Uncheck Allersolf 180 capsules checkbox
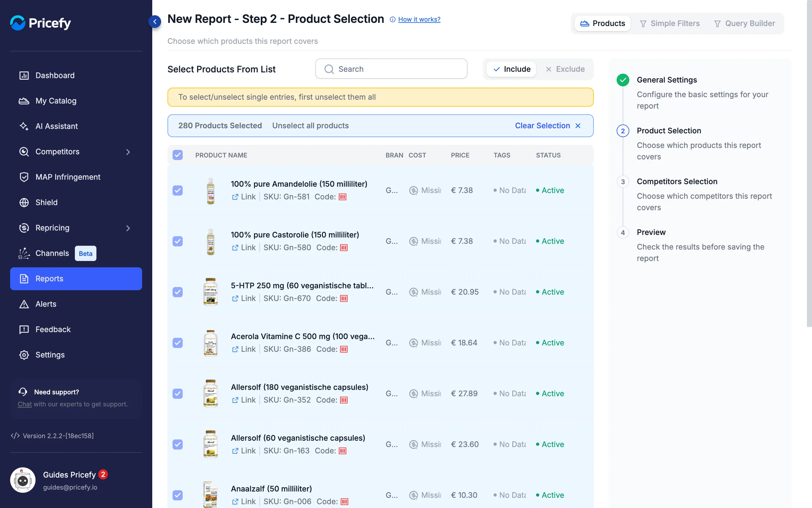The image size is (812, 508). pos(178,393)
